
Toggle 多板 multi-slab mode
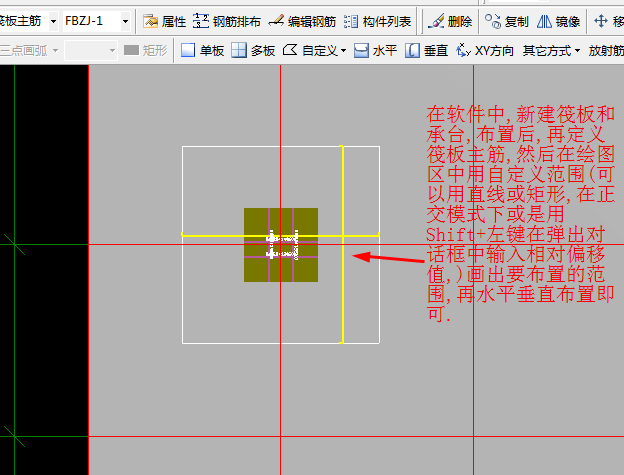tap(253, 51)
